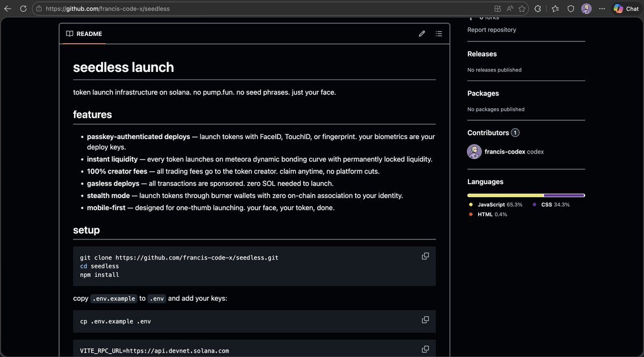Click the setup heading
This screenshot has width=644, height=357.
[x=86, y=230]
